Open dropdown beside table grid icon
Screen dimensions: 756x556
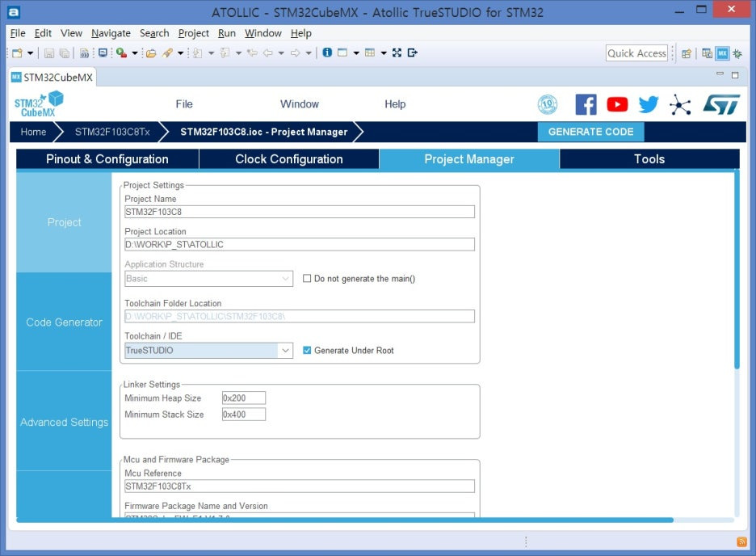point(384,53)
